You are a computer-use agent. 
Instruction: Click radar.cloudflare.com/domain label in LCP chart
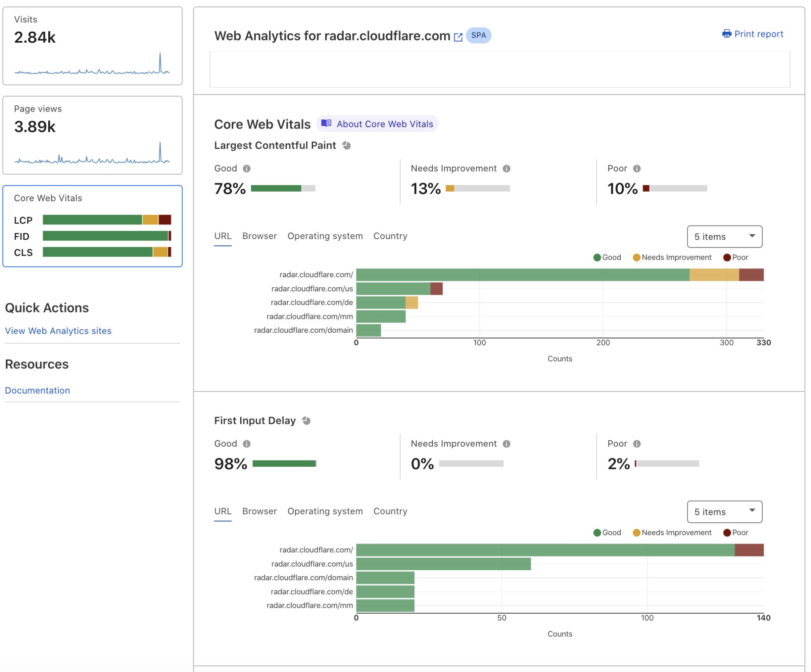tap(303, 330)
